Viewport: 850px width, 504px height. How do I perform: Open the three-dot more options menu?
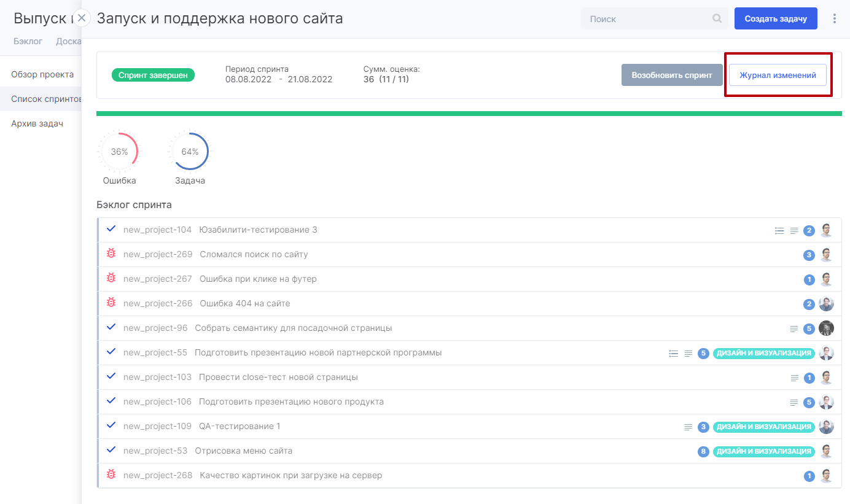tap(834, 18)
